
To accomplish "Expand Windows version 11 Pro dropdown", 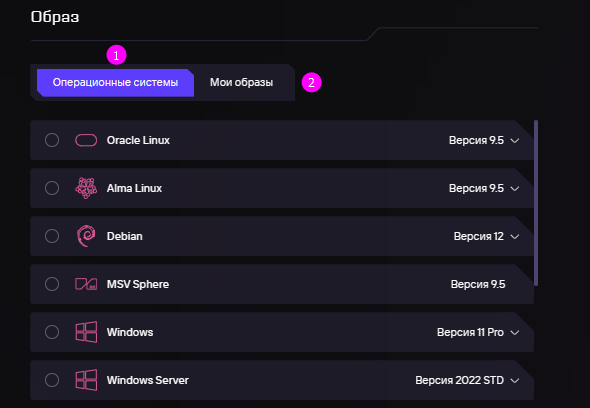I will coord(478,332).
